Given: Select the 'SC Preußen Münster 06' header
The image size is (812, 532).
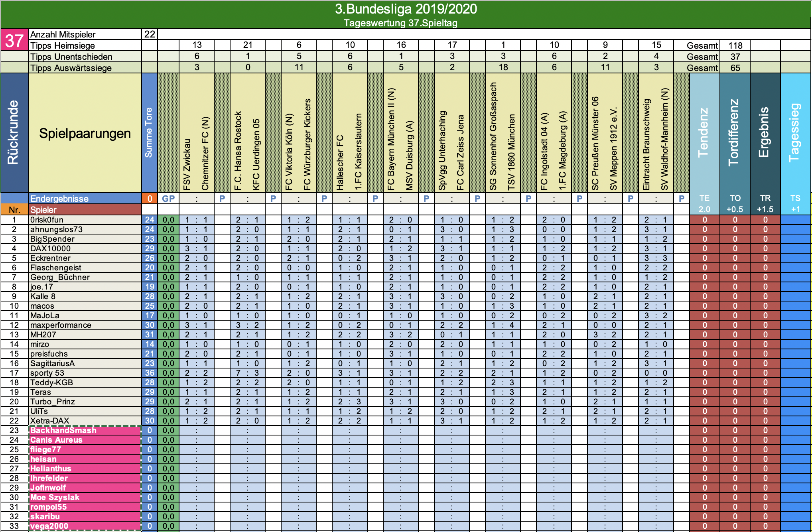Looking at the screenshot, I should [595, 144].
